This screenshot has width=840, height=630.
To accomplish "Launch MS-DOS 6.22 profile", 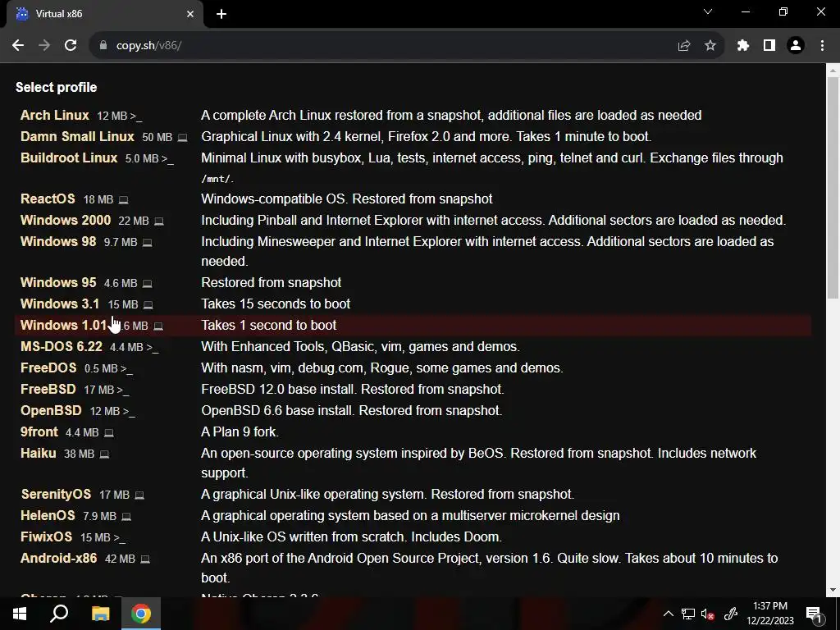I will click(61, 347).
